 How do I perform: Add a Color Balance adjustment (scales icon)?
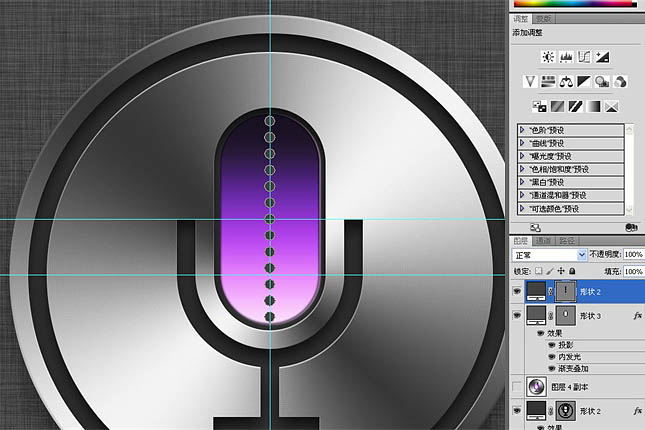[566, 81]
